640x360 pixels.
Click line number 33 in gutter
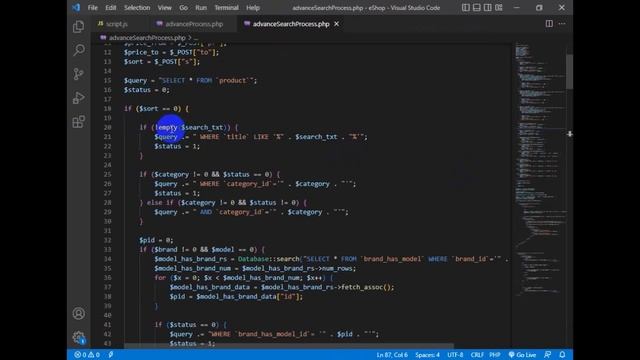pos(107,249)
